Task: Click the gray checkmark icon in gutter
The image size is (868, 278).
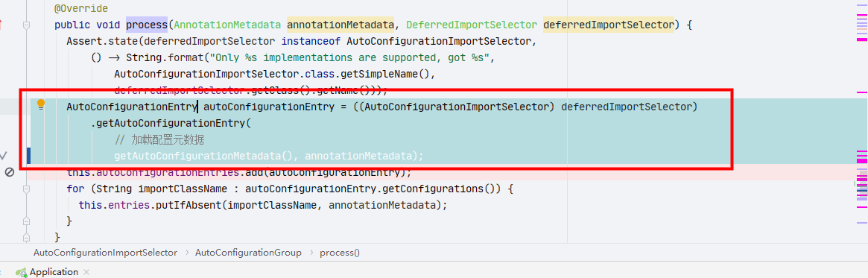Action: point(3,155)
